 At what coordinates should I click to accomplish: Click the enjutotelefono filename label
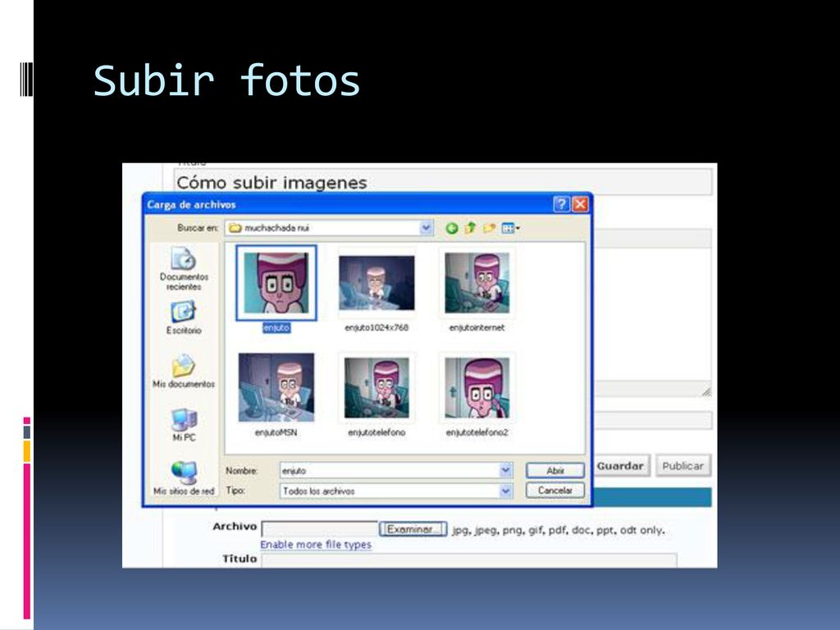377,432
